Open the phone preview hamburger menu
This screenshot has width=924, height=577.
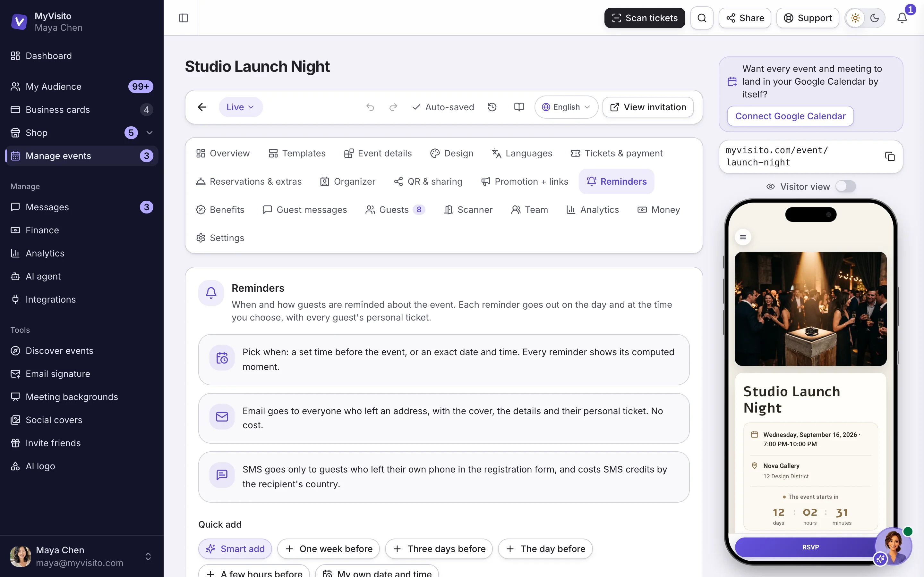743,237
